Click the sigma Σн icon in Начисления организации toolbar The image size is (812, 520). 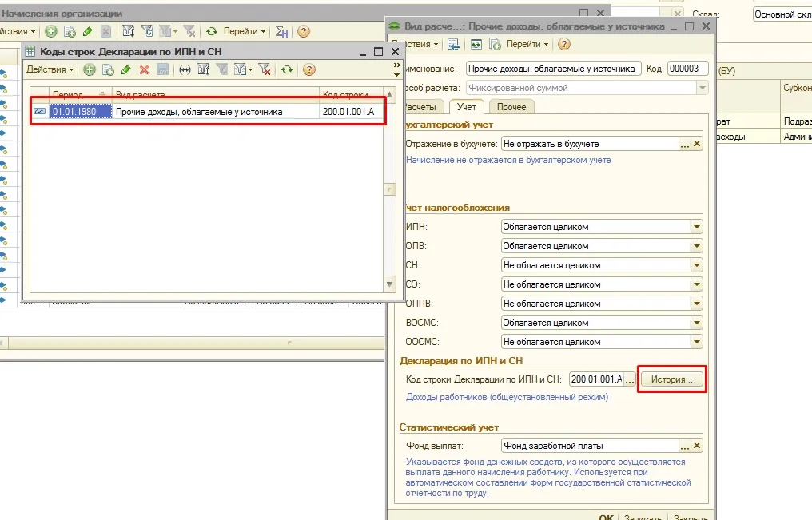tap(281, 32)
